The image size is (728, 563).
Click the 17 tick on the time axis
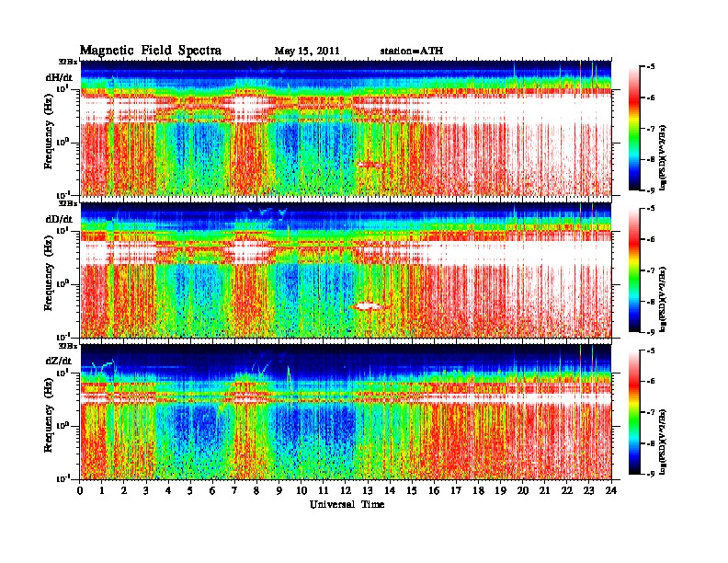point(456,490)
